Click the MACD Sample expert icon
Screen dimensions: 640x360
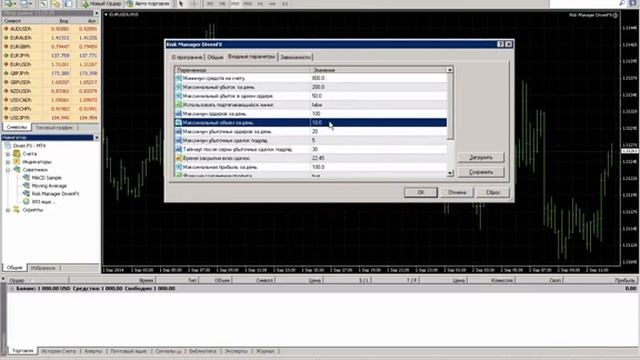pos(26,178)
